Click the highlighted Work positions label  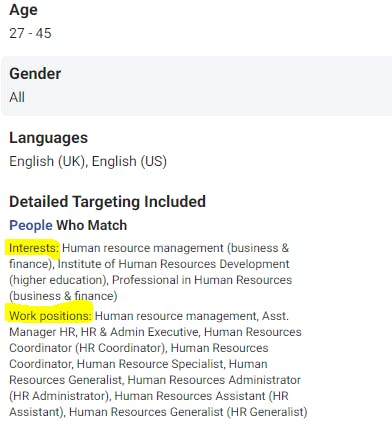click(x=50, y=316)
